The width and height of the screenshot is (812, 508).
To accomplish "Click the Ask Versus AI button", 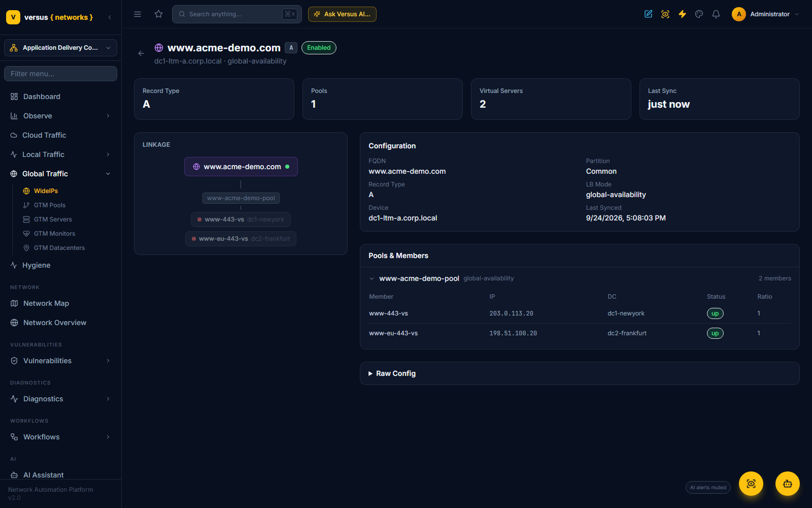I will coord(342,14).
